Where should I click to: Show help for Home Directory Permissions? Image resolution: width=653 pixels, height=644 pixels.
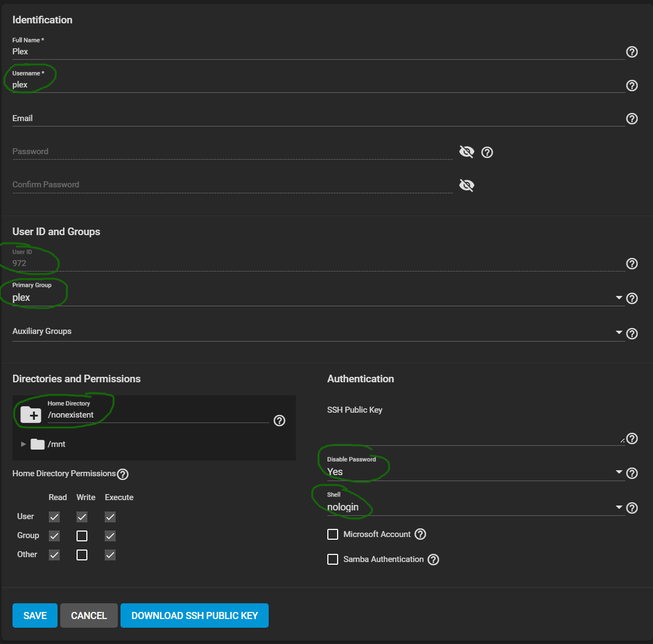click(123, 474)
